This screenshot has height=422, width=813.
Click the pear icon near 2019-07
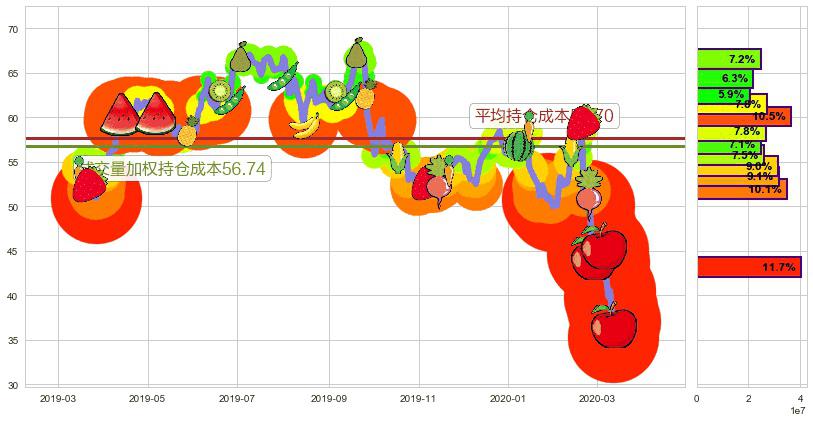click(x=240, y=58)
